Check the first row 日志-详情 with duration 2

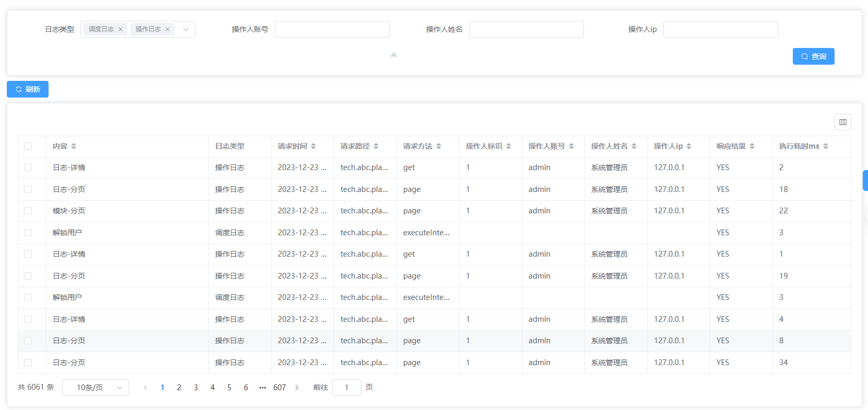point(28,167)
